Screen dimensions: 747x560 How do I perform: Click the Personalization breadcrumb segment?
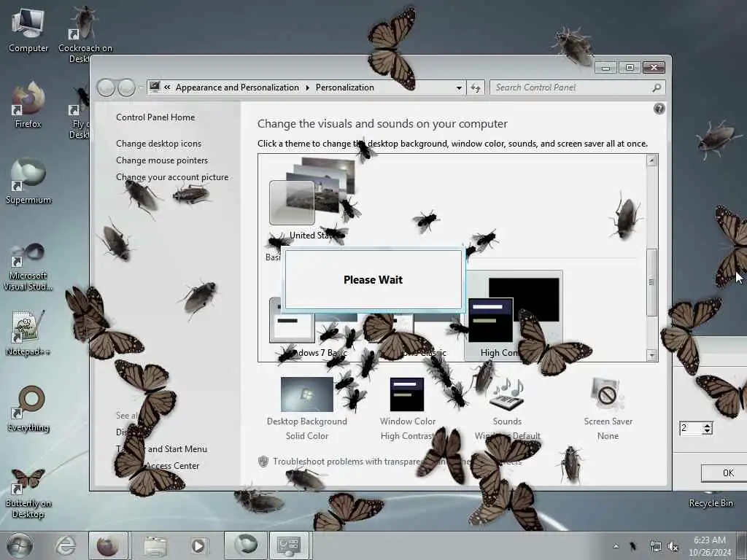pos(344,87)
